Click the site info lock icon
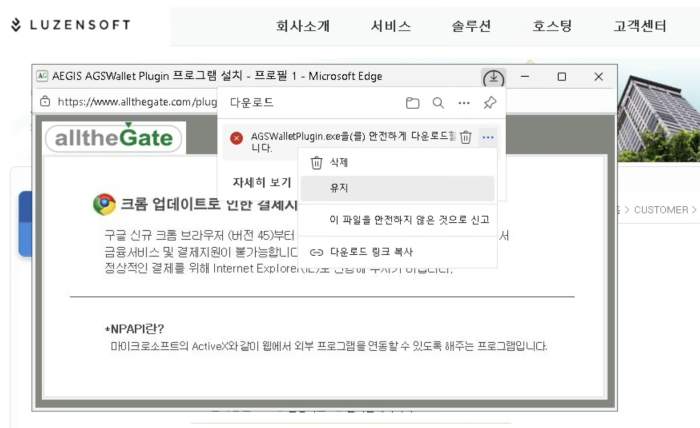This screenshot has height=428, width=700. pyautogui.click(x=45, y=102)
